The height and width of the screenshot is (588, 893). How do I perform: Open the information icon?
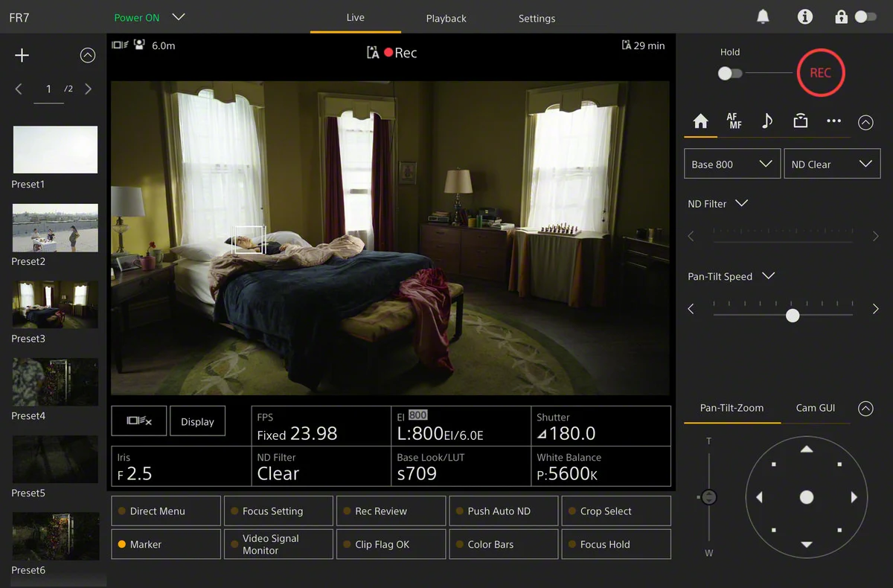[804, 17]
